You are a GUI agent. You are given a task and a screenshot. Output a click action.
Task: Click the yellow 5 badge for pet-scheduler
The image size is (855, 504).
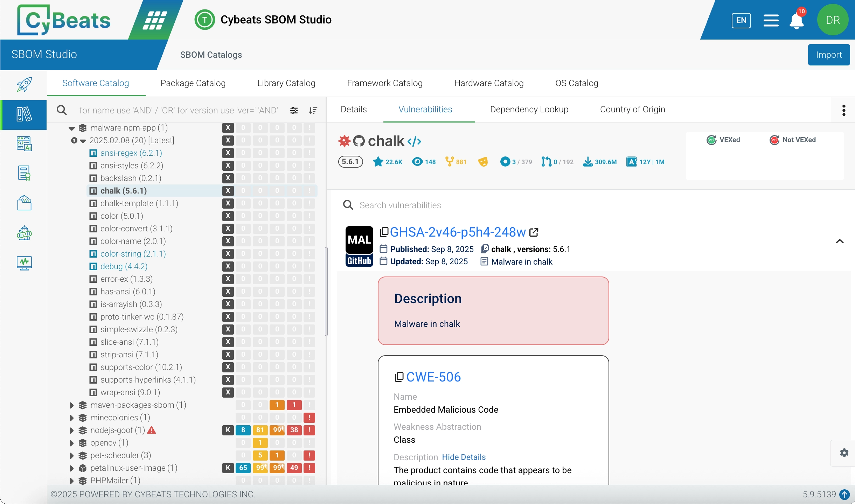pyautogui.click(x=260, y=455)
